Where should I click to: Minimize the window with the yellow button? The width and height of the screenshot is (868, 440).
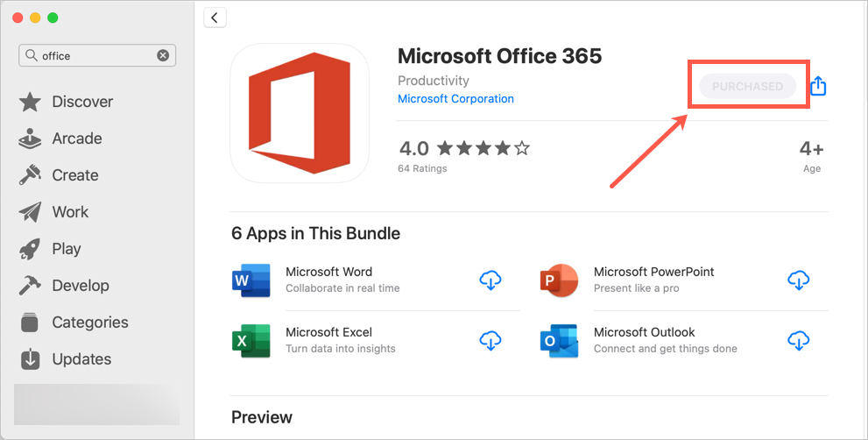pyautogui.click(x=35, y=18)
